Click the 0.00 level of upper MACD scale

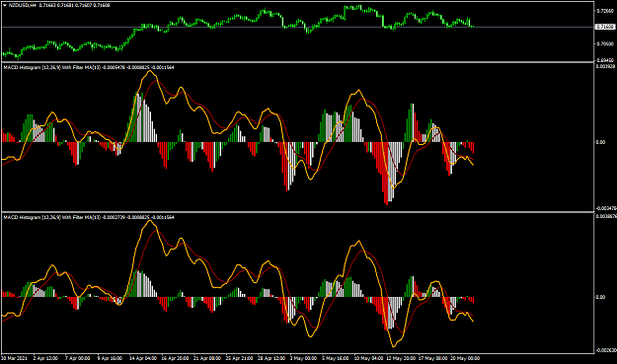pyautogui.click(x=600, y=142)
